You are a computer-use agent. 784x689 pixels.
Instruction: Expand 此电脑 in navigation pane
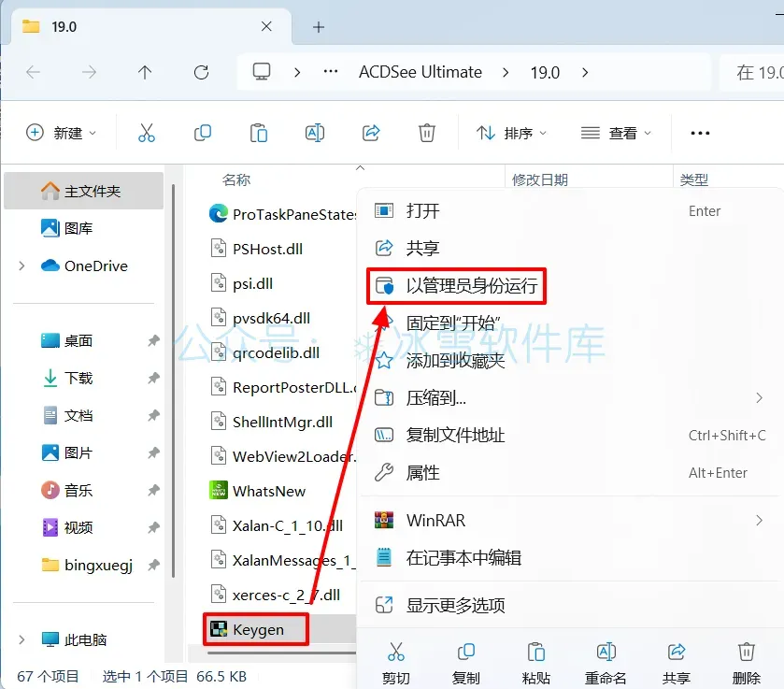point(21,639)
